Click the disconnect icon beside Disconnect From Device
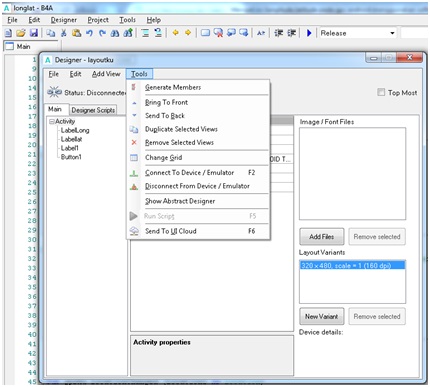 (x=134, y=186)
